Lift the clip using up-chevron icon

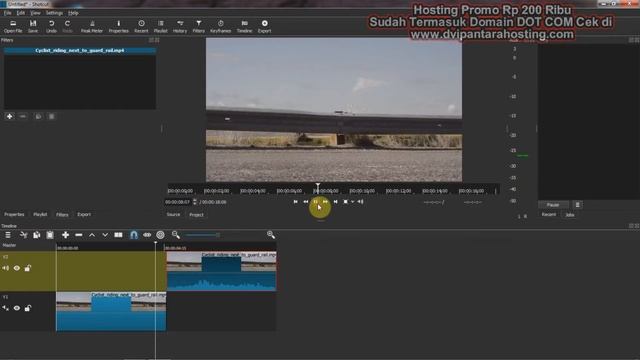92,235
